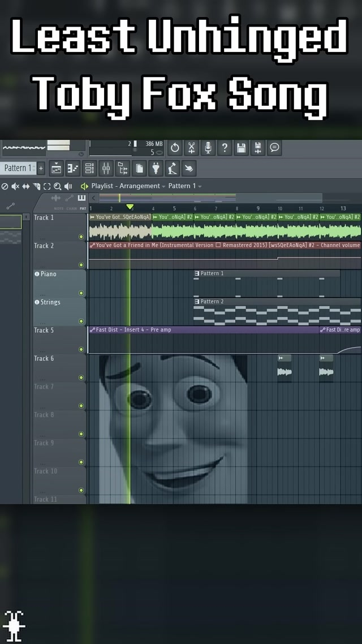
Task: Click the scissors icon in top toolbar
Action: [x=192, y=148]
